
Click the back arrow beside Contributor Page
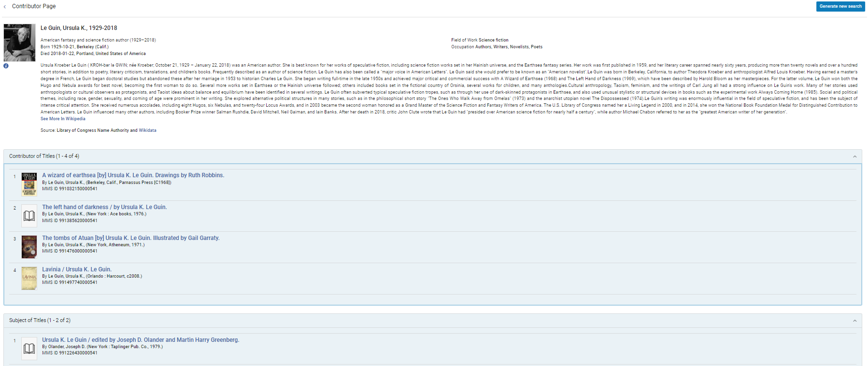point(5,7)
